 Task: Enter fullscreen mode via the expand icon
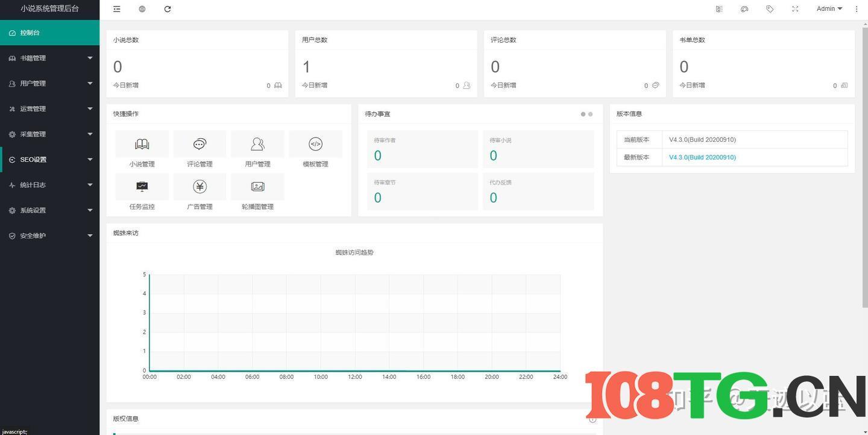[795, 9]
